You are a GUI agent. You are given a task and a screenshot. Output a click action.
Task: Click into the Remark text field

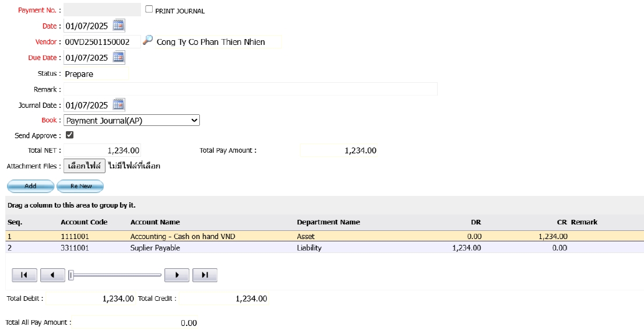[251, 89]
